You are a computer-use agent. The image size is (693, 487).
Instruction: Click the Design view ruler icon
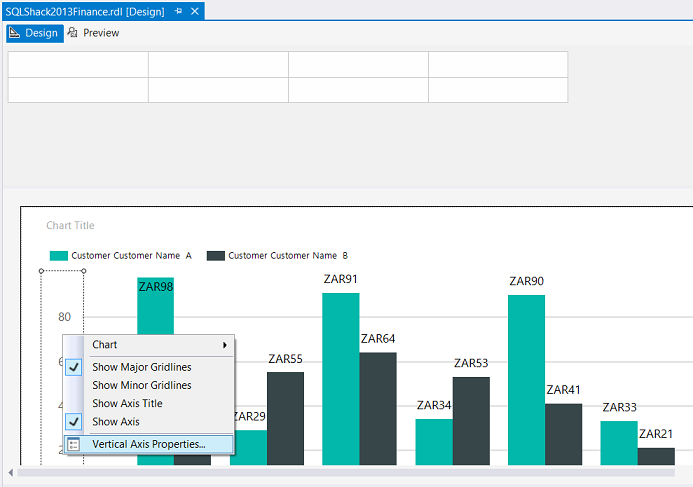16,33
